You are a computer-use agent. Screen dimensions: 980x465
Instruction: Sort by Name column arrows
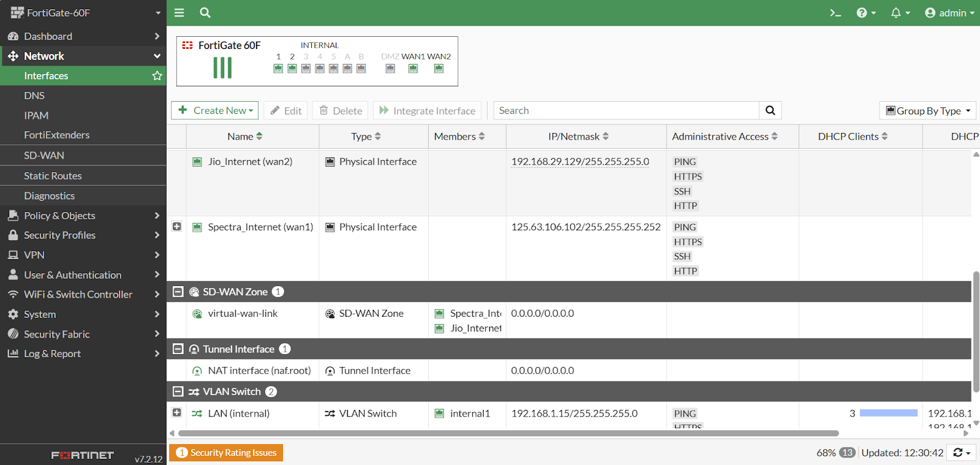tap(259, 136)
